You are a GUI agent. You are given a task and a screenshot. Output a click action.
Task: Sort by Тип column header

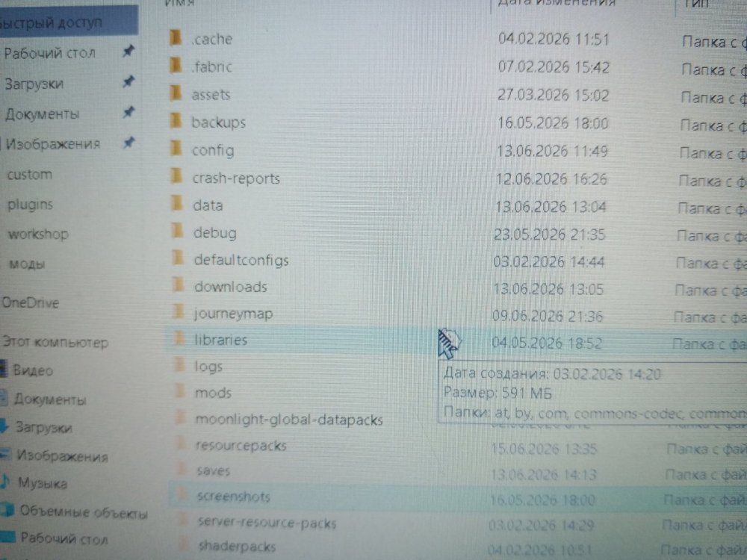(x=696, y=3)
